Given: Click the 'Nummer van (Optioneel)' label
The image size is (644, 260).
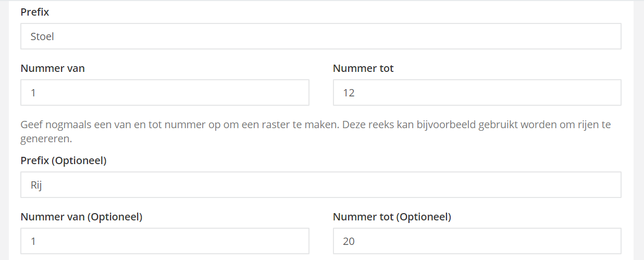Looking at the screenshot, I should pos(81,217).
